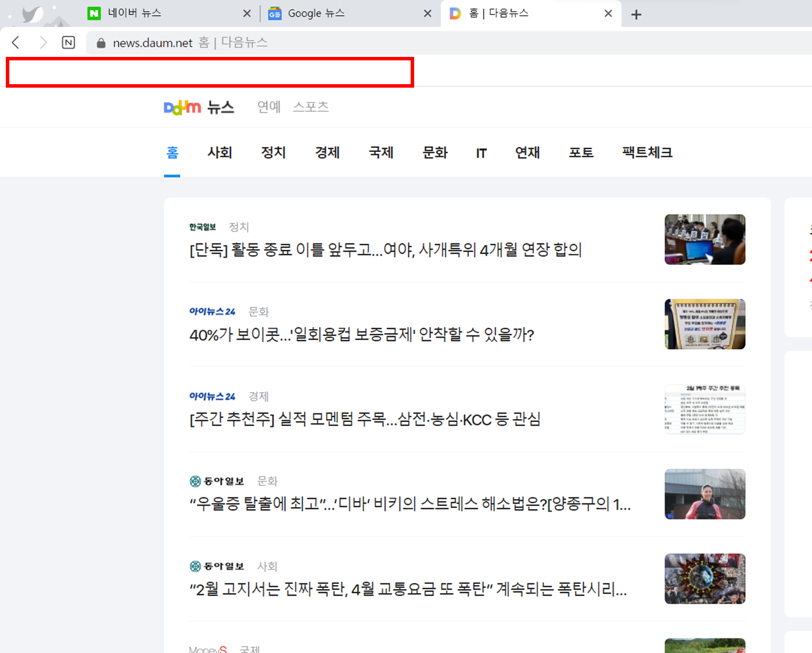The height and width of the screenshot is (653, 812).
Task: Click the 동아일보 logo above 2월 고지서 article
Action: click(x=217, y=566)
